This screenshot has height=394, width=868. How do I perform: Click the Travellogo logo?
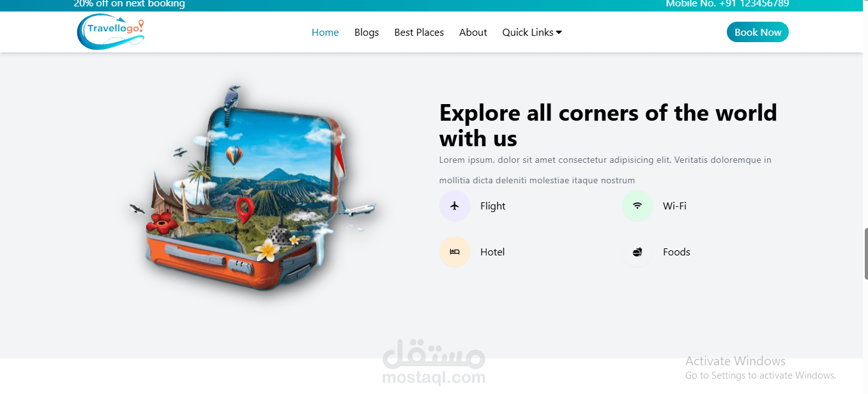(110, 32)
